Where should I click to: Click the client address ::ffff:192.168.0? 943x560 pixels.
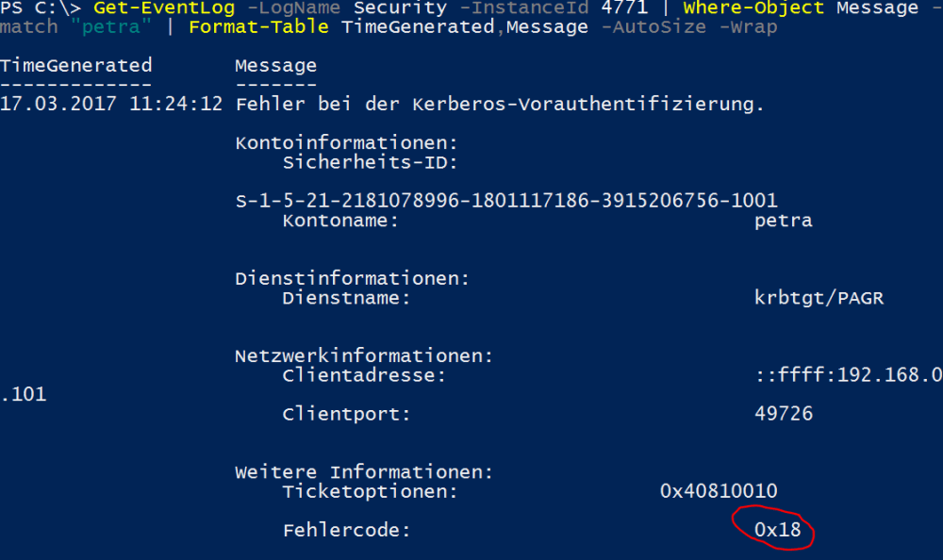(848, 375)
